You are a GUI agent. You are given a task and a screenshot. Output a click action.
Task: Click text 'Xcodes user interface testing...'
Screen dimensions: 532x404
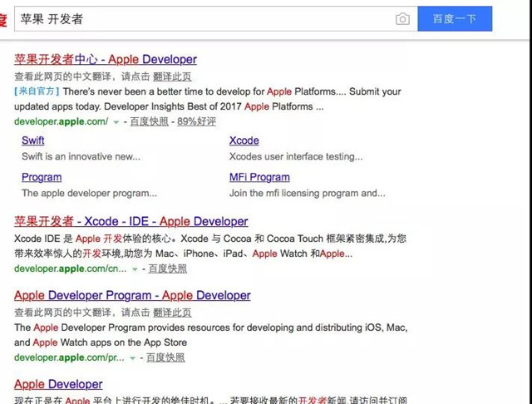coord(296,156)
